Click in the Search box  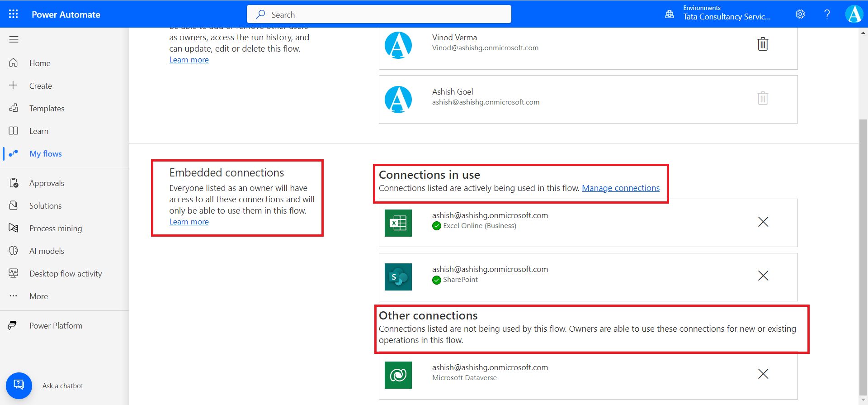click(379, 14)
